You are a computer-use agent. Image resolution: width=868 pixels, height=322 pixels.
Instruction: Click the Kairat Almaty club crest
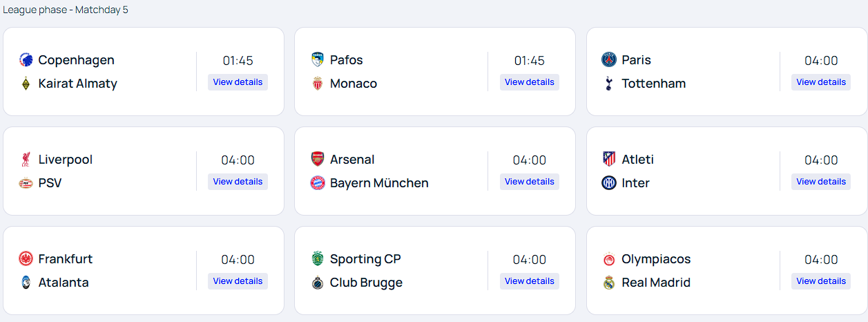tap(26, 84)
